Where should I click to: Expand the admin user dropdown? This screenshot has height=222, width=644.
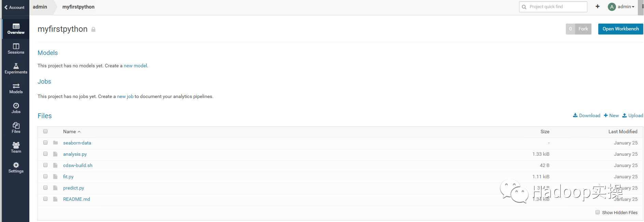[621, 7]
